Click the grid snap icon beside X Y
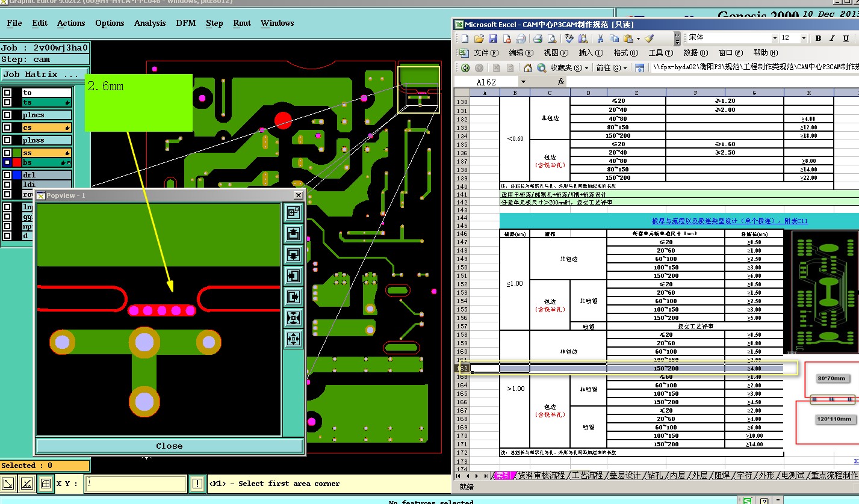This screenshot has width=859, height=504. coord(46,484)
